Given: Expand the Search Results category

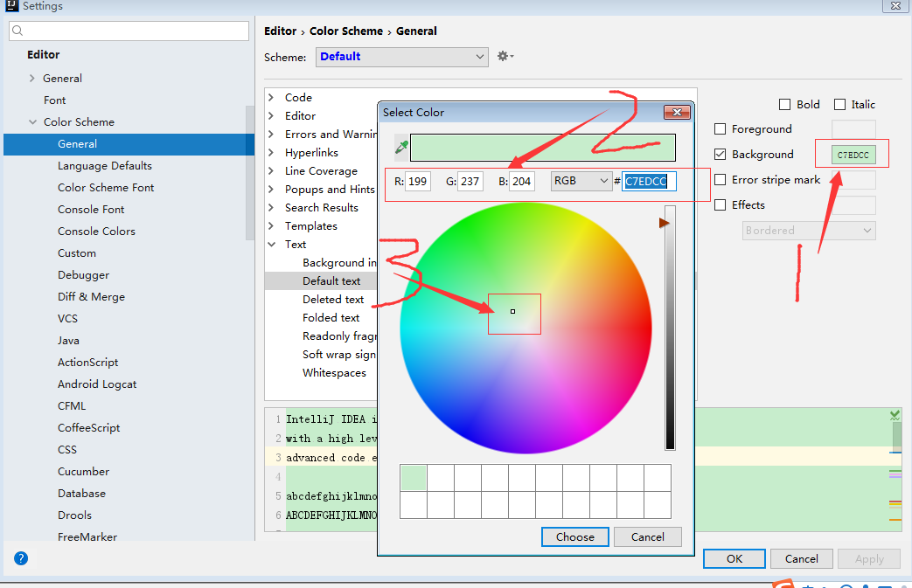Looking at the screenshot, I should point(271,207).
